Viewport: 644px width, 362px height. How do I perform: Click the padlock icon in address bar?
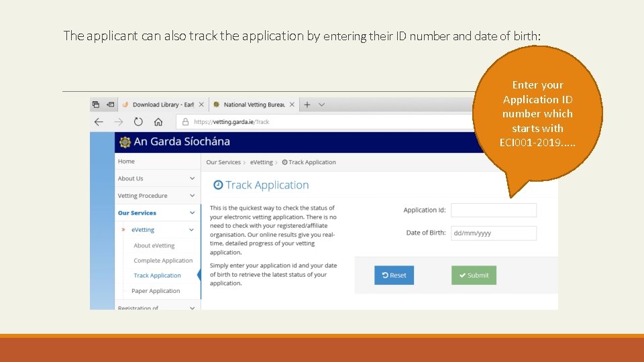point(185,122)
